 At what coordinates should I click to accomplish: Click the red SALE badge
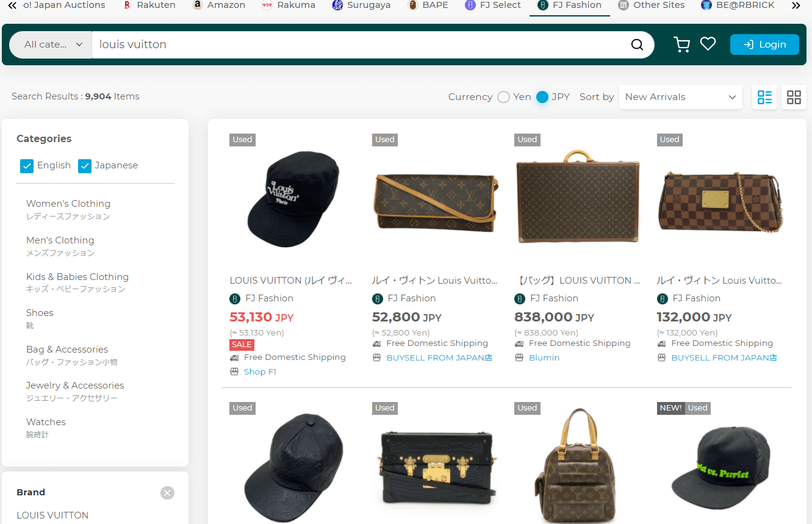[242, 345]
